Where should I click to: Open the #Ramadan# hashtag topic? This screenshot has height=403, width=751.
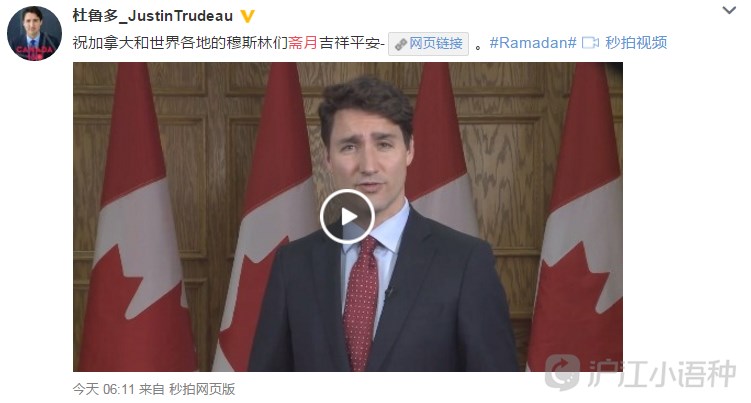coord(533,43)
